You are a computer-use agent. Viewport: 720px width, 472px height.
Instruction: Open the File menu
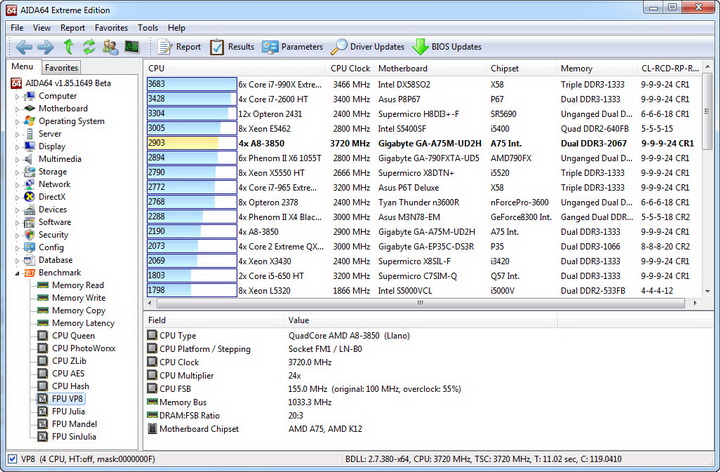coord(17,28)
